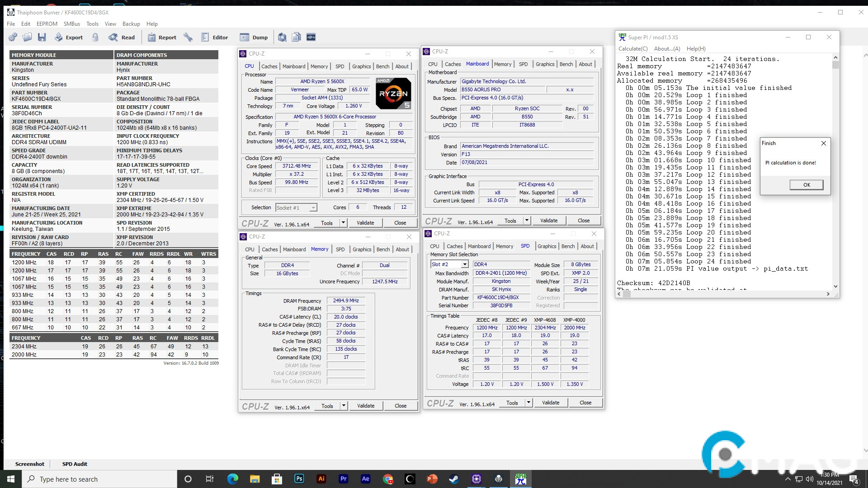The width and height of the screenshot is (868, 488).
Task: Open Steam from the Windows taskbar
Action: (x=454, y=479)
